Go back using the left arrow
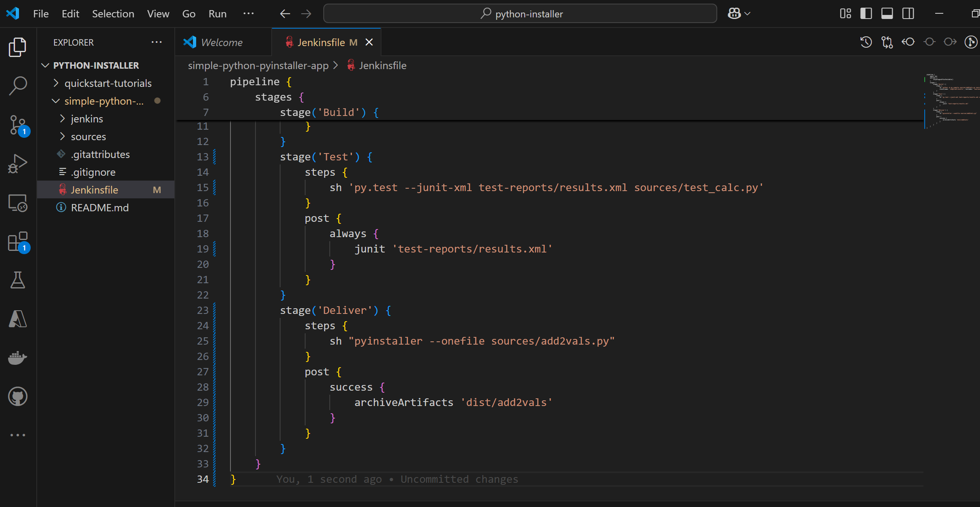 (285, 14)
